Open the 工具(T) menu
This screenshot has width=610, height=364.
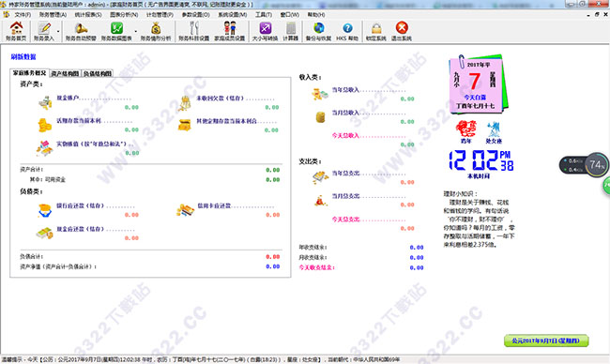[x=264, y=14]
